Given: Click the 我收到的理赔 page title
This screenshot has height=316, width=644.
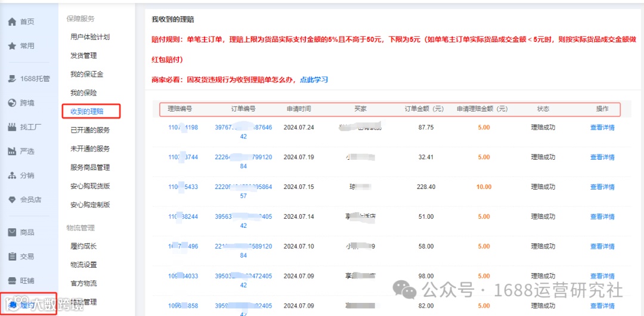Looking at the screenshot, I should coord(172,19).
